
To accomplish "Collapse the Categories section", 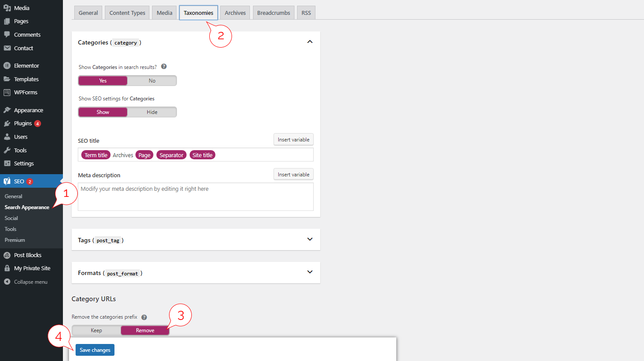I will point(310,42).
